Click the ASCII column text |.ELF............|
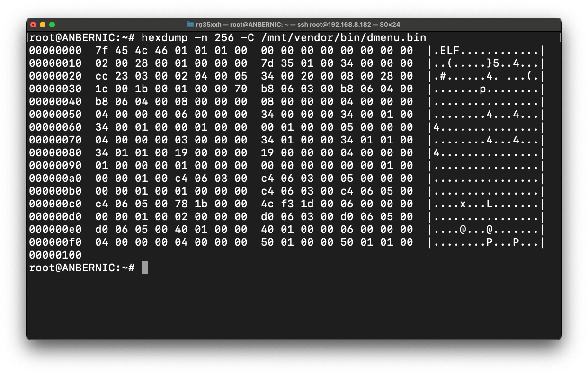 coord(486,50)
